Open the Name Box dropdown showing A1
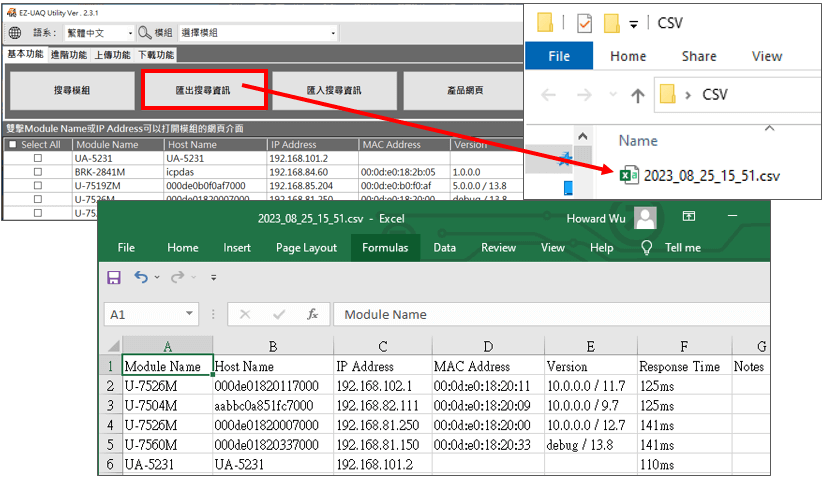Image resolution: width=825 pixels, height=480 pixels. click(x=189, y=314)
